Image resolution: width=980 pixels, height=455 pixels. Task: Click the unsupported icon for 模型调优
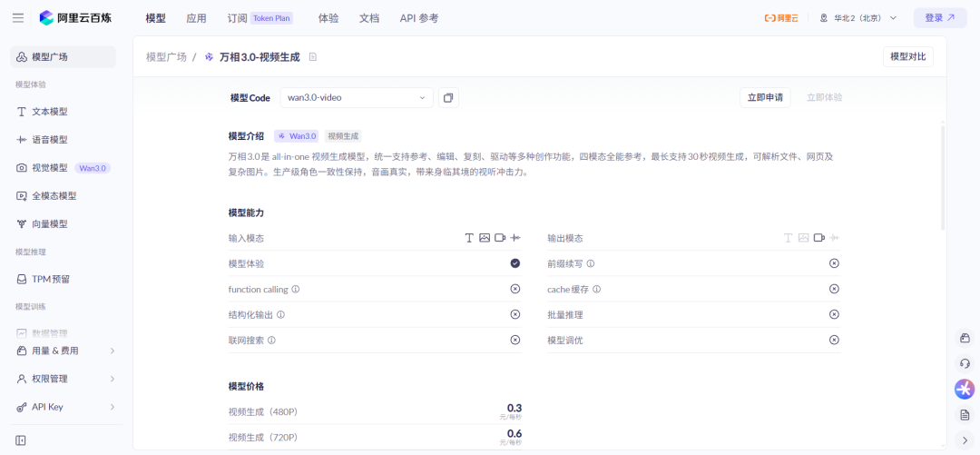[x=834, y=341]
